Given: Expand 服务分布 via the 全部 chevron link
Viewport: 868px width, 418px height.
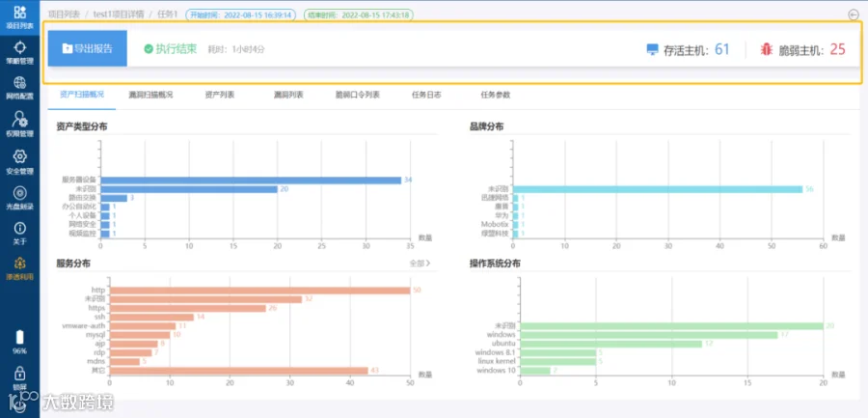Looking at the screenshot, I should click(420, 264).
